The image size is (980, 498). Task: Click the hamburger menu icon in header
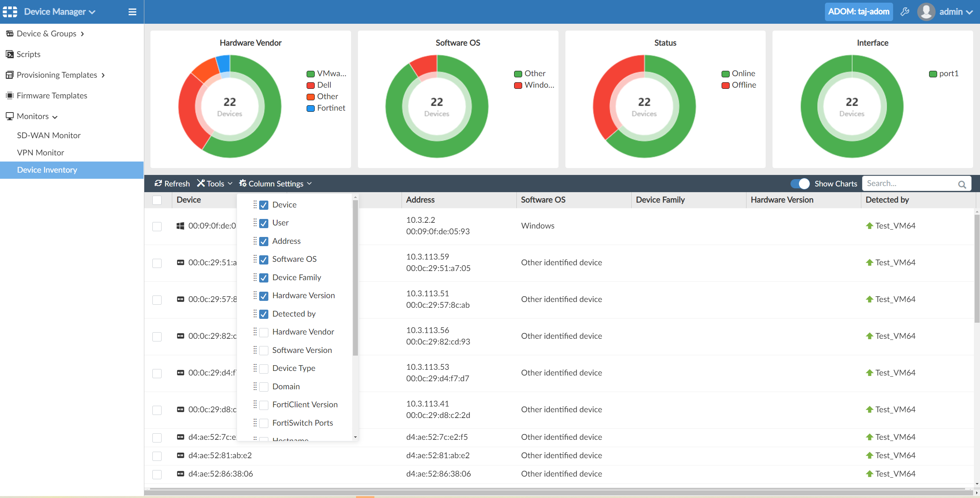[x=132, y=12]
